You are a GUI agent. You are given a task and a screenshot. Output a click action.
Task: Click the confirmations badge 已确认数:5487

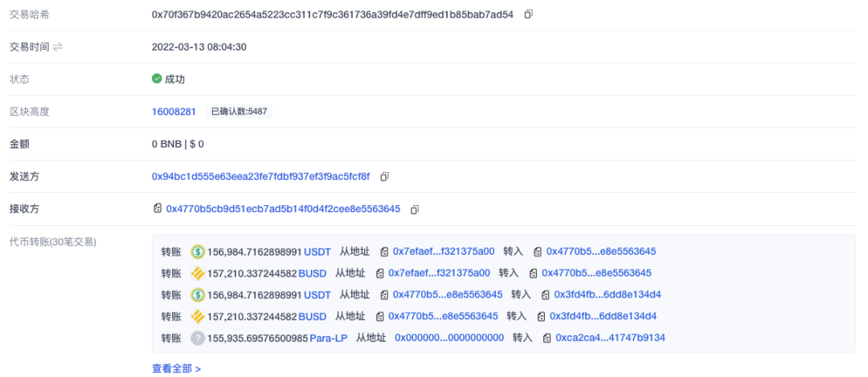[x=240, y=112]
